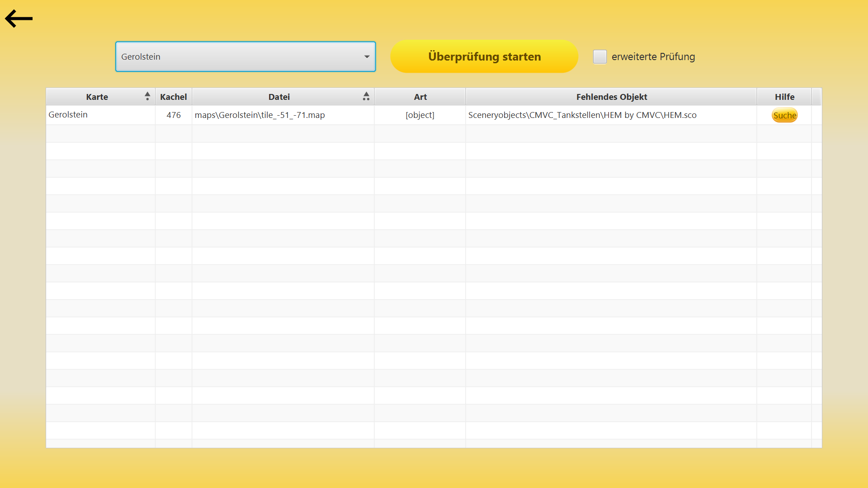Viewport: 868px width, 488px height.
Task: Select tile number 476 cell
Action: (174, 115)
